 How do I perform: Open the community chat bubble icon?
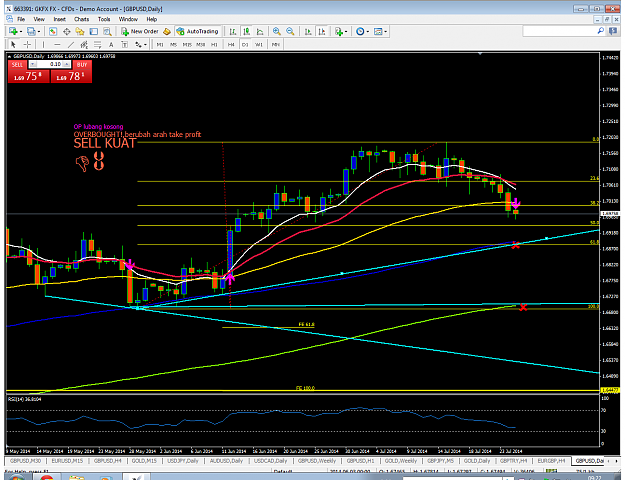613,31
